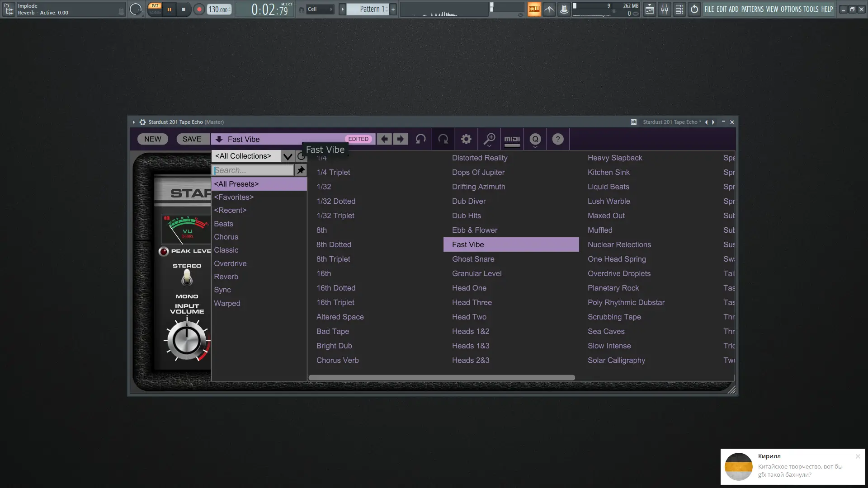
Task: Click the NEW preset button
Action: [x=152, y=139]
